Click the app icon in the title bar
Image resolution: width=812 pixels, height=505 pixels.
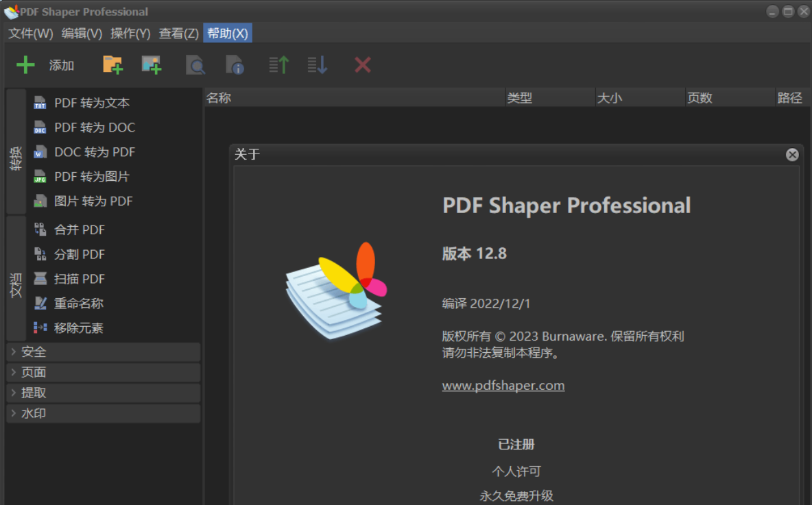point(11,12)
